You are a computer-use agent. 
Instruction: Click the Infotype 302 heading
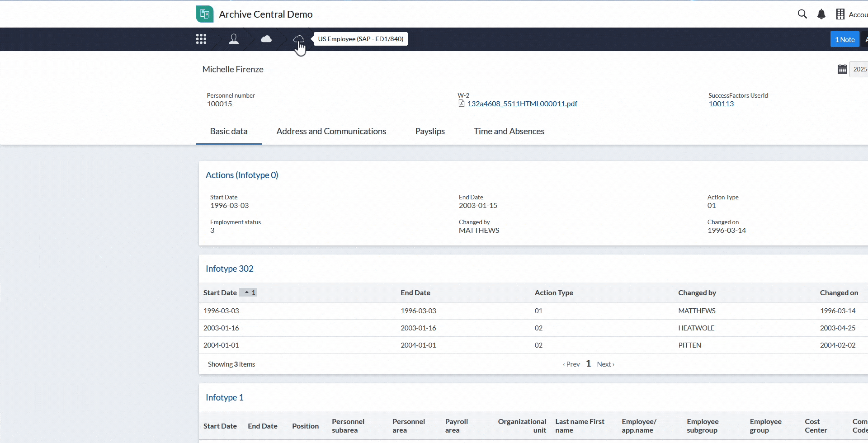230,269
